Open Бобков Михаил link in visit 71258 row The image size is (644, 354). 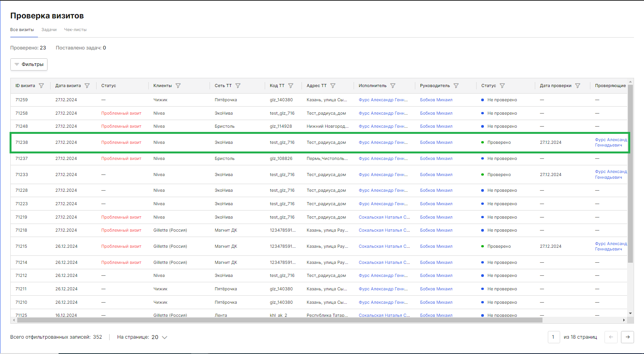click(x=436, y=113)
